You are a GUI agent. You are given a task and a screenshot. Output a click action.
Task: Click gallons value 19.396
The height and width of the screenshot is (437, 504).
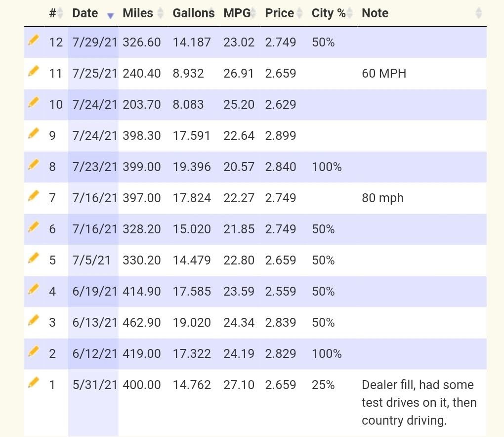192,167
